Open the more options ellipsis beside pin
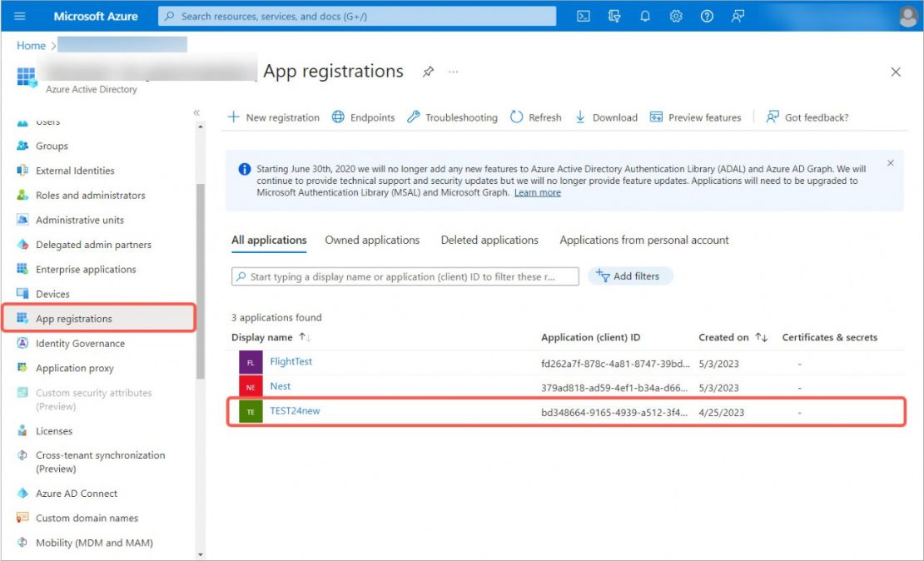The width and height of the screenshot is (924, 561). pyautogui.click(x=453, y=72)
